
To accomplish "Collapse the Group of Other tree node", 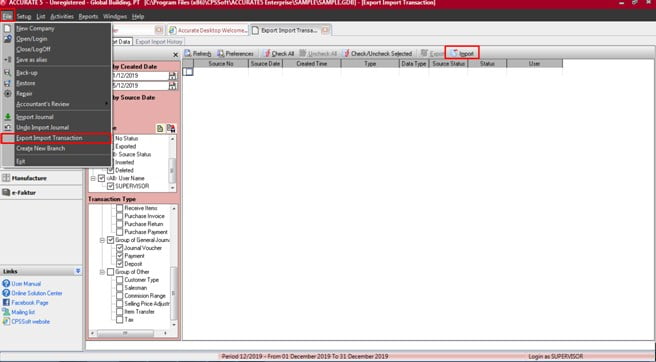I will point(102,272).
